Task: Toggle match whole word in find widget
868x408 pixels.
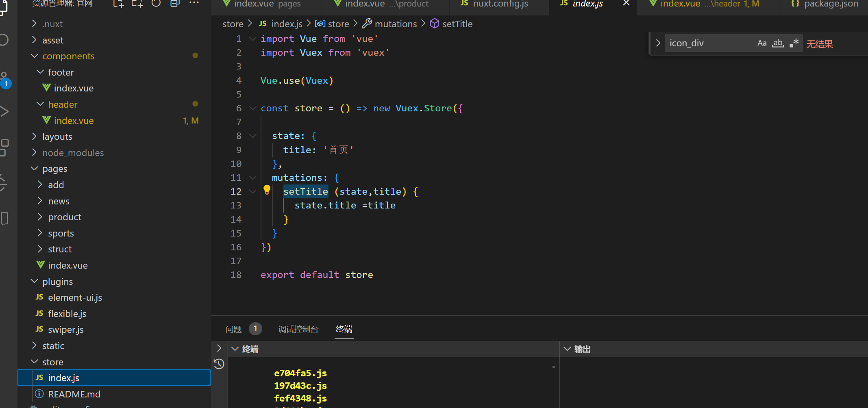Action: click(x=778, y=43)
